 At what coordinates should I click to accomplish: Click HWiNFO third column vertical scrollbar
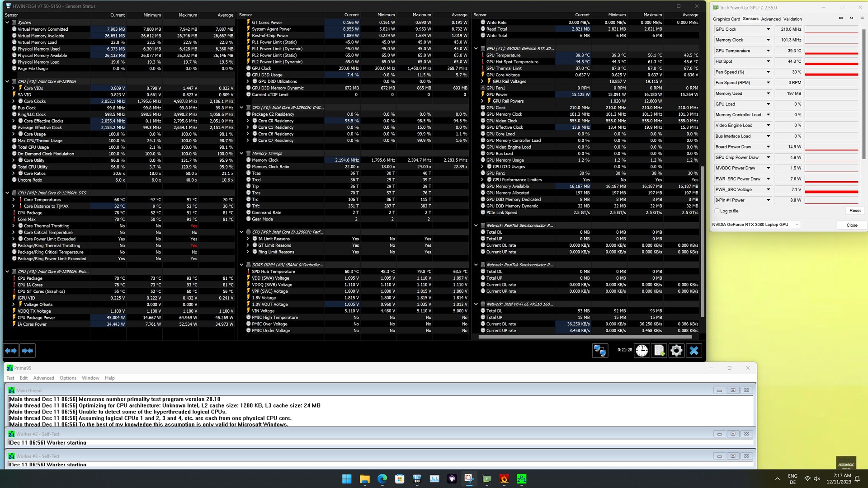702,242
